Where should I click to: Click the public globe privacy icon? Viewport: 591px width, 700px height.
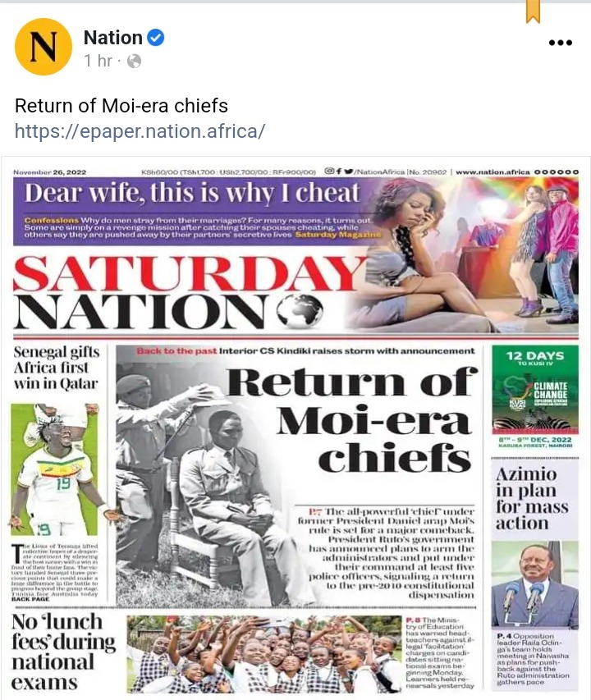click(x=135, y=61)
